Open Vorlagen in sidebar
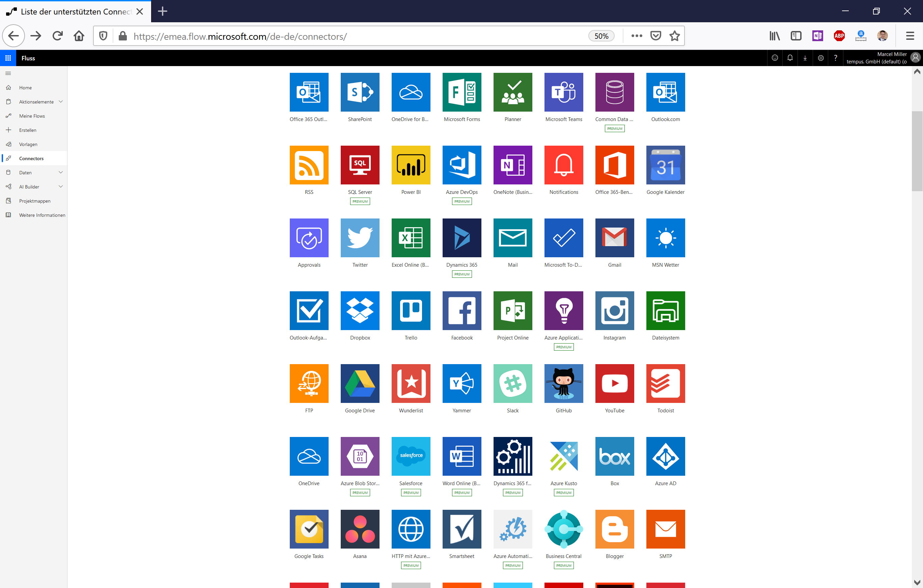 click(34, 144)
